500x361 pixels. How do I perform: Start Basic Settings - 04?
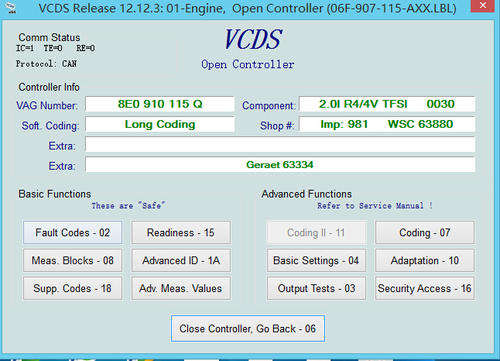tap(316, 260)
